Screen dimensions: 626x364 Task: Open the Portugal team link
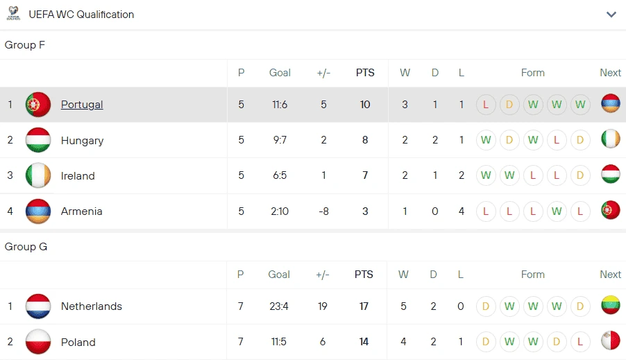pos(82,105)
